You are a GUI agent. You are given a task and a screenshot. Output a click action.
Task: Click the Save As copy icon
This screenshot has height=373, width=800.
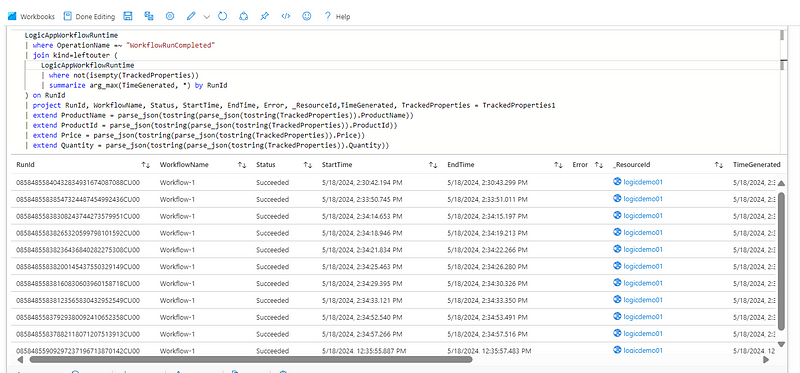tap(149, 16)
